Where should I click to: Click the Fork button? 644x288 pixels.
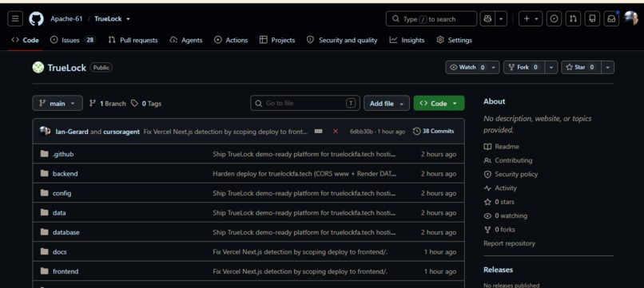pos(524,67)
